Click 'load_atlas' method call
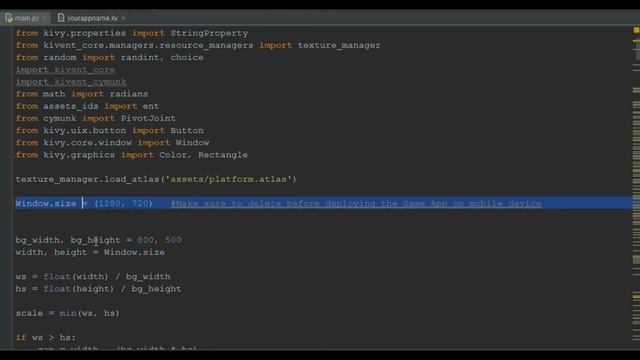 pos(132,179)
